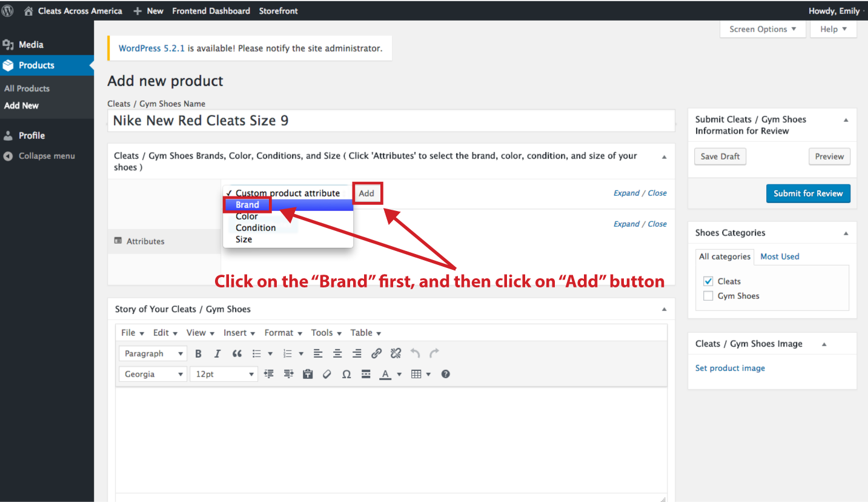This screenshot has width=868, height=502.
Task: Apply italic formatting in the editor
Action: tap(217, 353)
